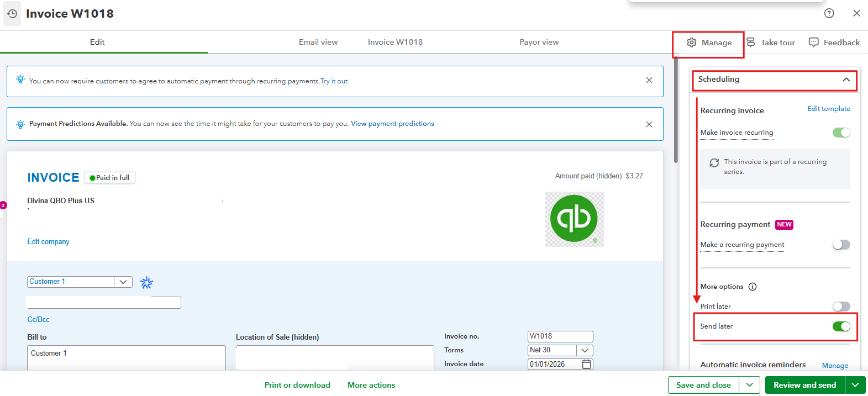Start the Take tour guide
The width and height of the screenshot is (868, 396).
point(771,43)
